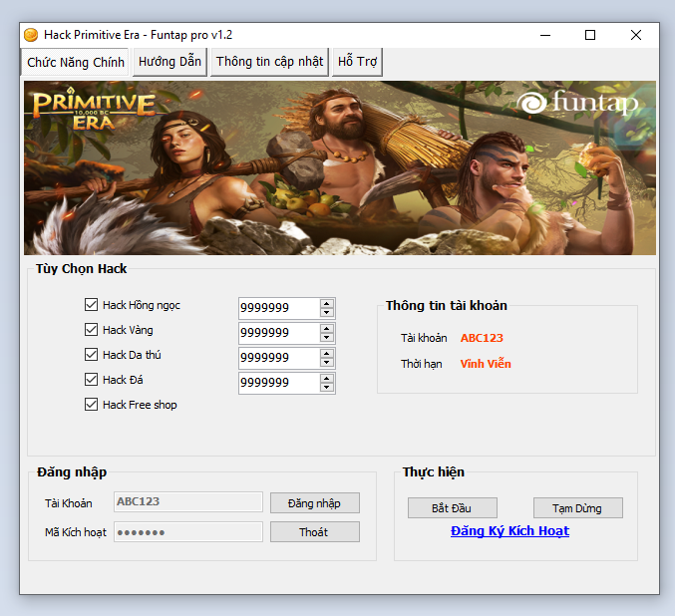
Task: Click the Mã Kích hoạt password field
Action: 188,532
